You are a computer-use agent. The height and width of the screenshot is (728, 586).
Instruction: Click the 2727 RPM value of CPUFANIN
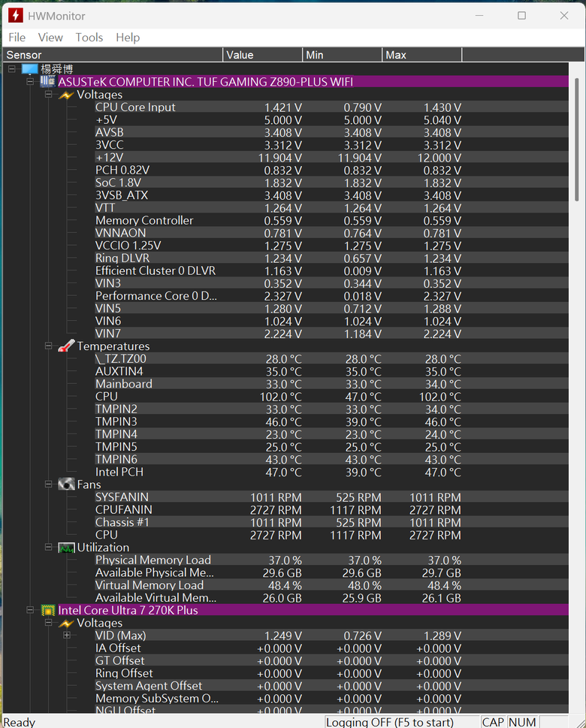point(276,510)
